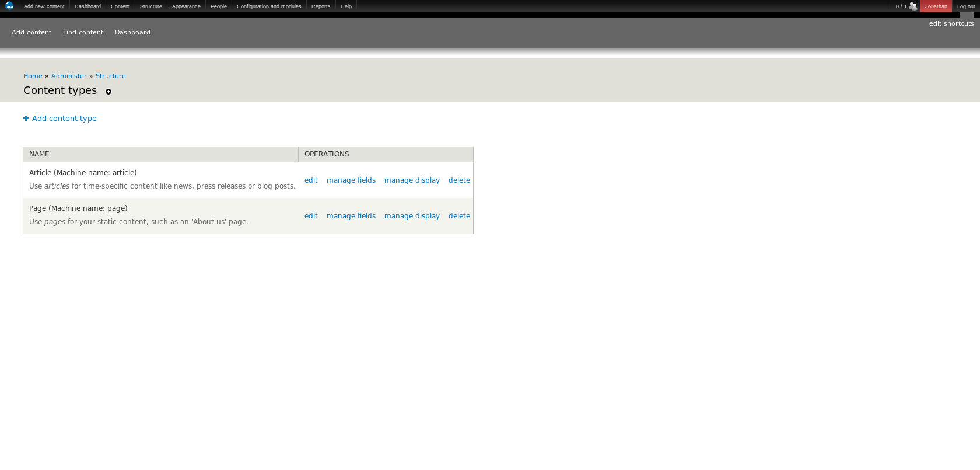Click the Dashboard shortcut in gray bar
Image resolution: width=980 pixels, height=470 pixels.
[x=132, y=32]
